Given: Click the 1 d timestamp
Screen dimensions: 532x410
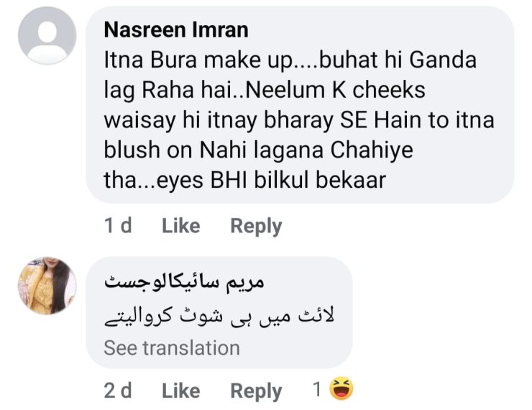Looking at the screenshot, I should pos(118,226).
